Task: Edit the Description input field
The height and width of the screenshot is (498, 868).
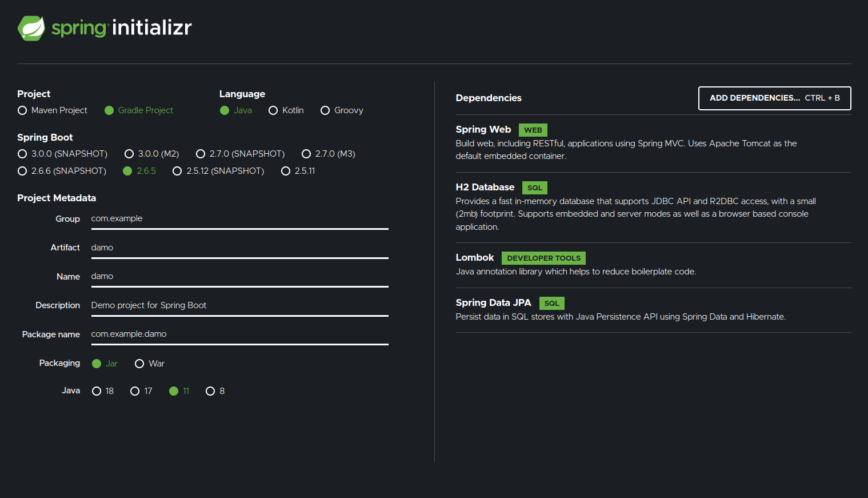Action: (x=240, y=306)
